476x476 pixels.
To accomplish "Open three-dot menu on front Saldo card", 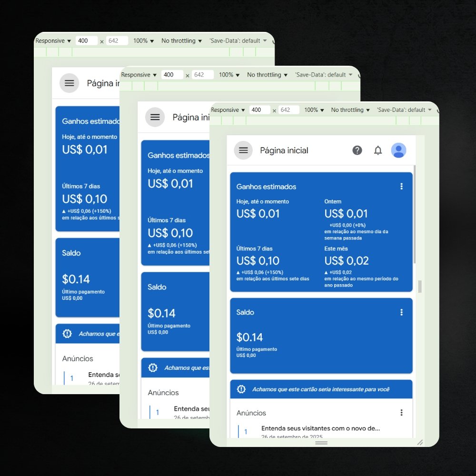I will coord(401,312).
